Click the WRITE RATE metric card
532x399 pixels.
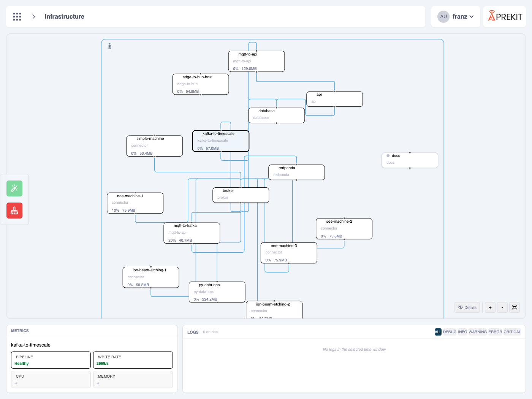pos(133,360)
